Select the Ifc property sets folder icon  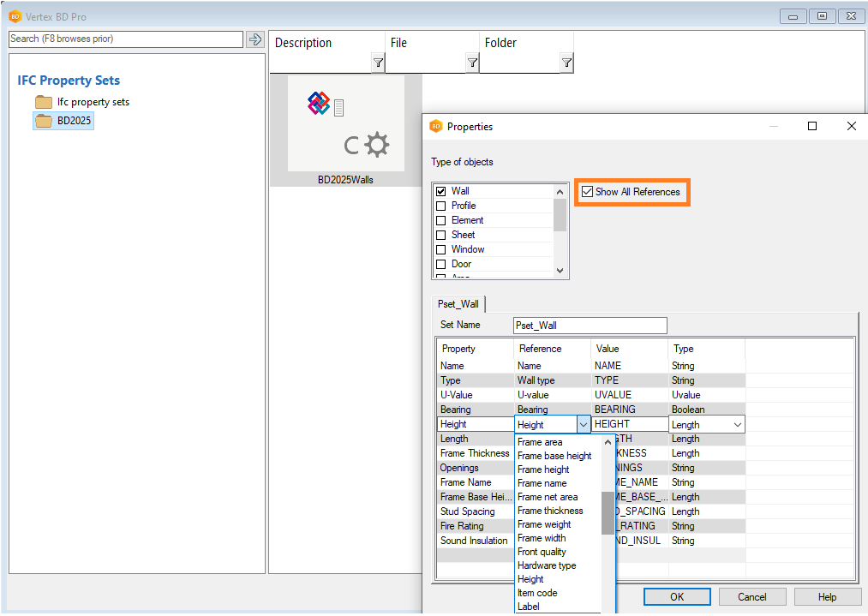click(x=44, y=102)
